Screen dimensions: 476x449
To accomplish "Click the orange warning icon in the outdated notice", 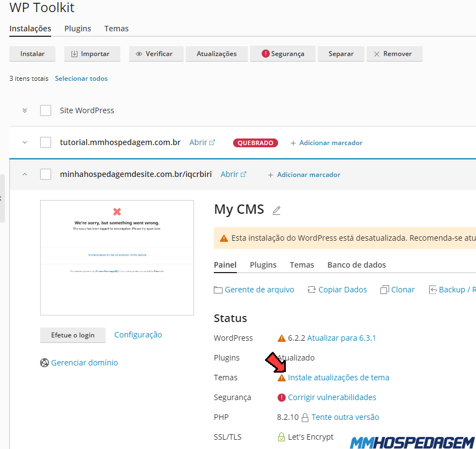I will 224,239.
